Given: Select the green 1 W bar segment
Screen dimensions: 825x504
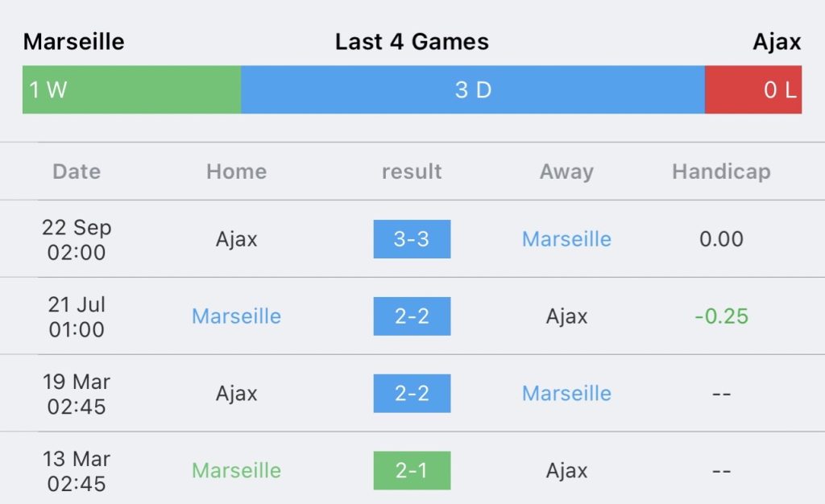Looking at the screenshot, I should (131, 89).
